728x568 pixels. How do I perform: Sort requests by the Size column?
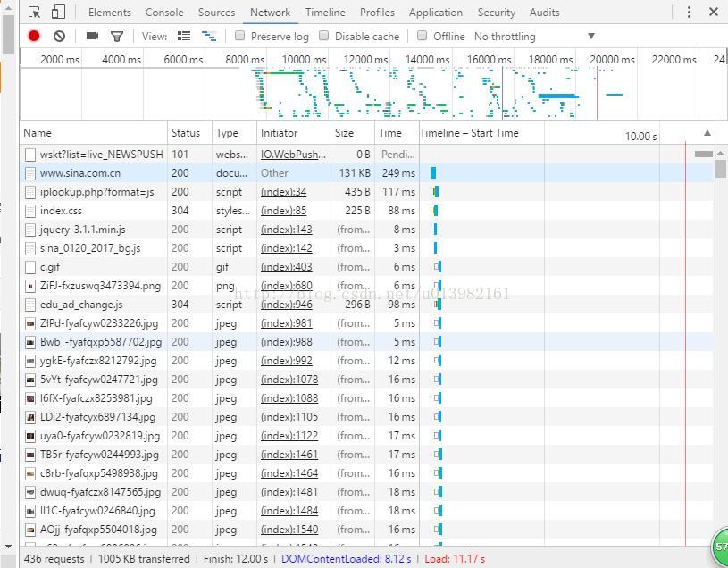tap(353, 133)
